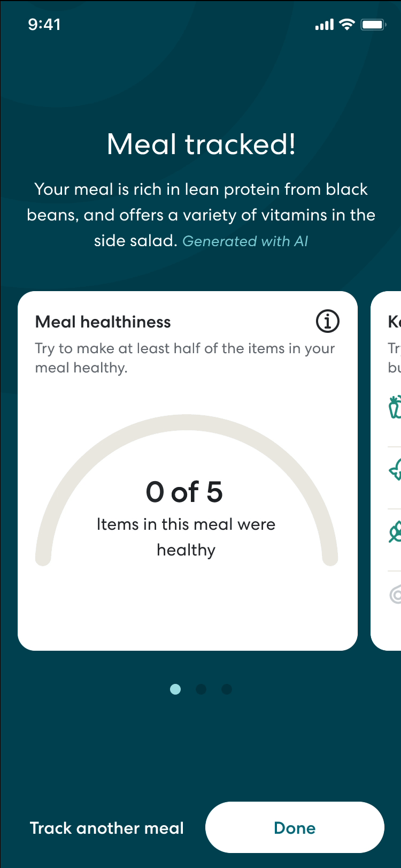
Task: Tap the Meal healthiness card title
Action: click(x=103, y=322)
